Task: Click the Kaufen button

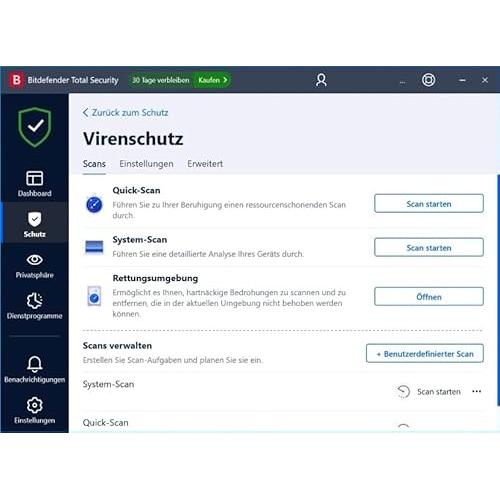Action: pyautogui.click(x=212, y=80)
